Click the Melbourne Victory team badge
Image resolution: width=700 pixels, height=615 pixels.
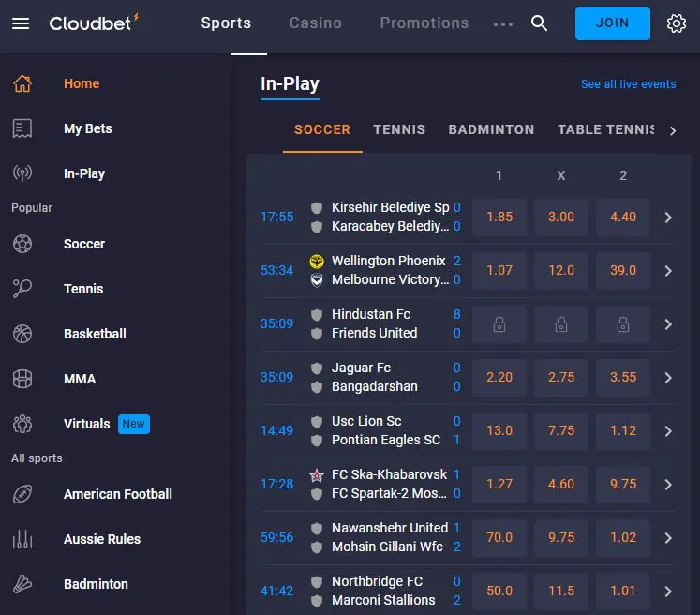click(317, 280)
